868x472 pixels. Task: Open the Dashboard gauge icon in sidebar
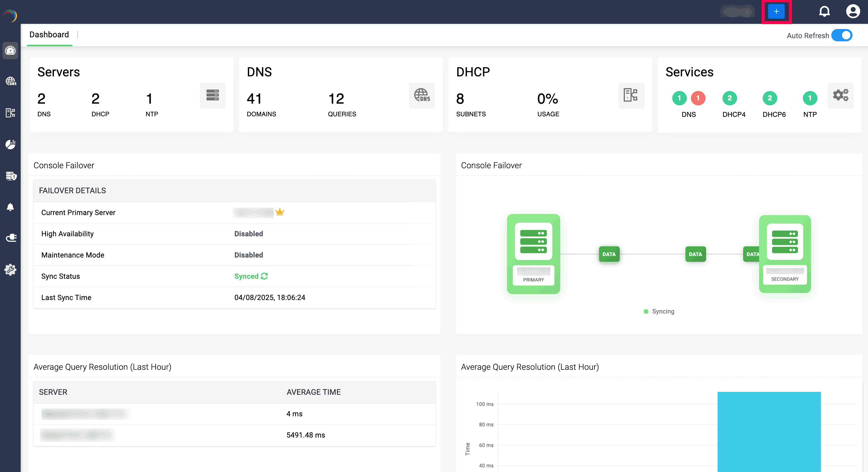pyautogui.click(x=10, y=51)
